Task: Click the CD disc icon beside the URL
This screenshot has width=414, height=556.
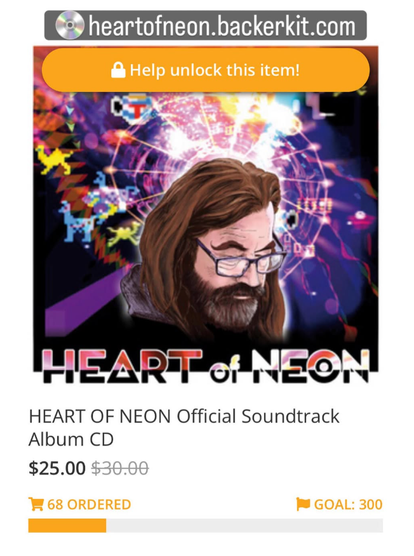Action: 70,25
